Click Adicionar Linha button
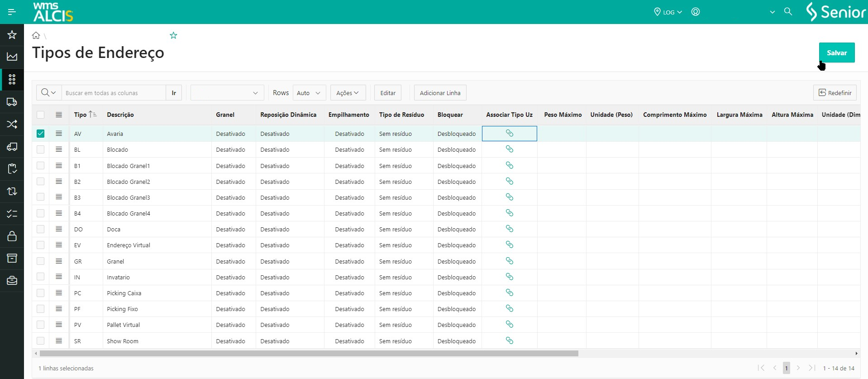The image size is (868, 379). pyautogui.click(x=440, y=93)
